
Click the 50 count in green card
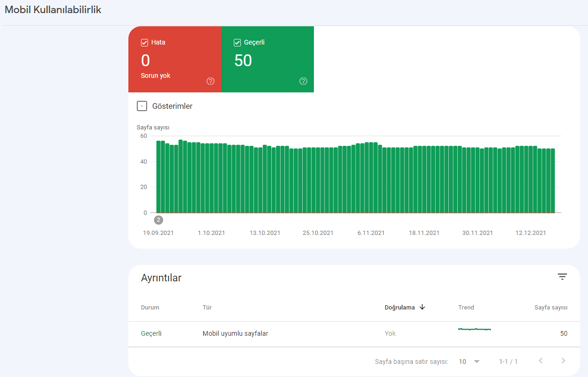point(243,60)
